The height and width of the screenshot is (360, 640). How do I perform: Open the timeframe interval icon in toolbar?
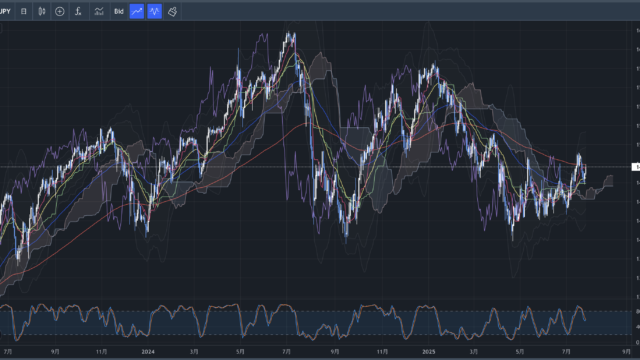24,11
